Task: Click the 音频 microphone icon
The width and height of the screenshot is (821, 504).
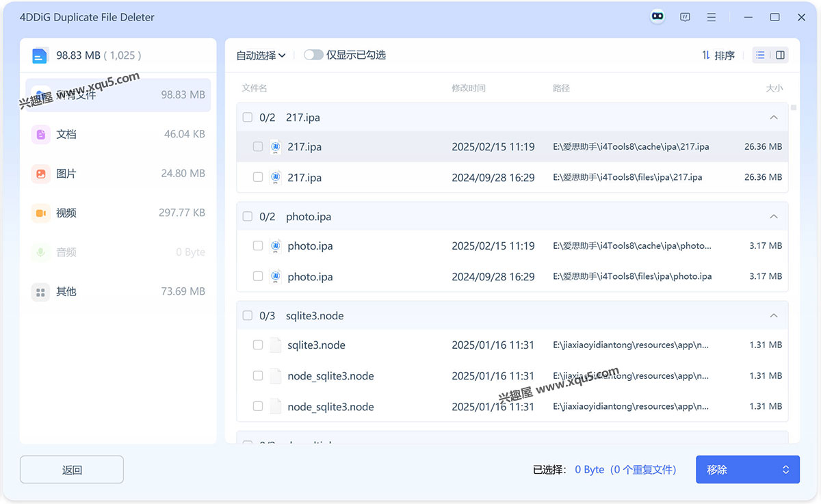Action: pos(41,252)
